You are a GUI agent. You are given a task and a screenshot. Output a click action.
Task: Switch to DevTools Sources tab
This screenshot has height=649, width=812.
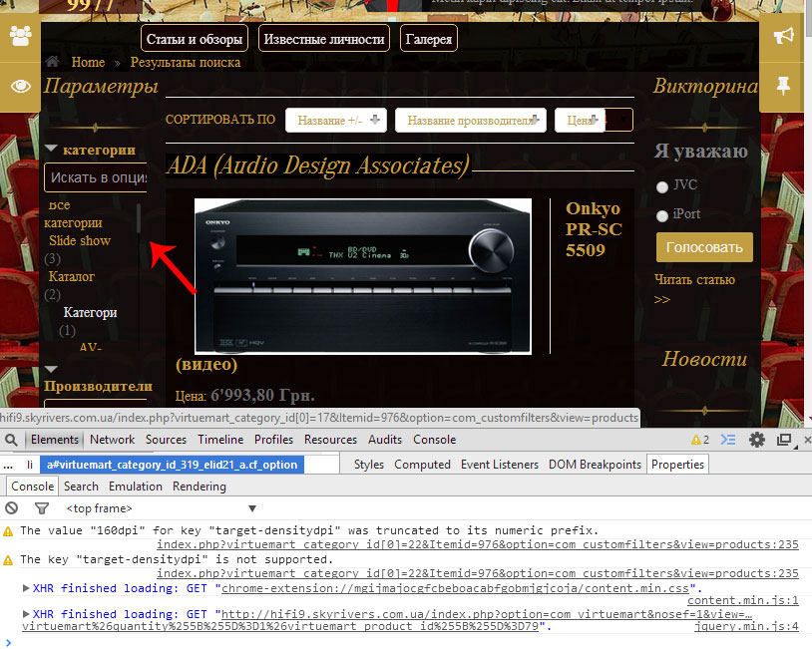tap(166, 440)
